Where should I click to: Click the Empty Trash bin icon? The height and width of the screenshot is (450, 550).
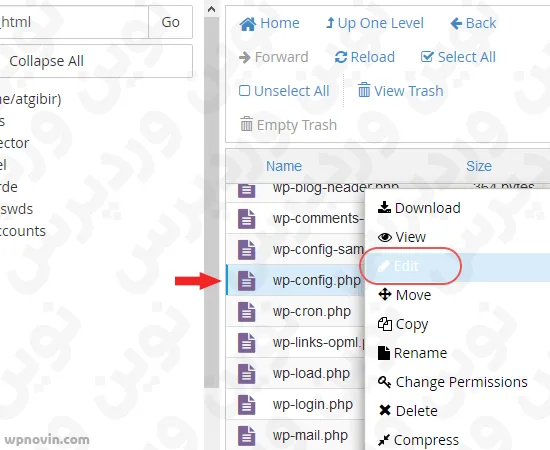pos(246,124)
